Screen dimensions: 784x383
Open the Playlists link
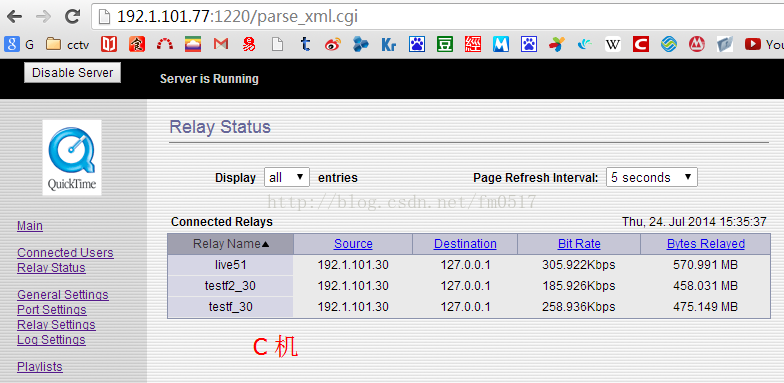40,367
